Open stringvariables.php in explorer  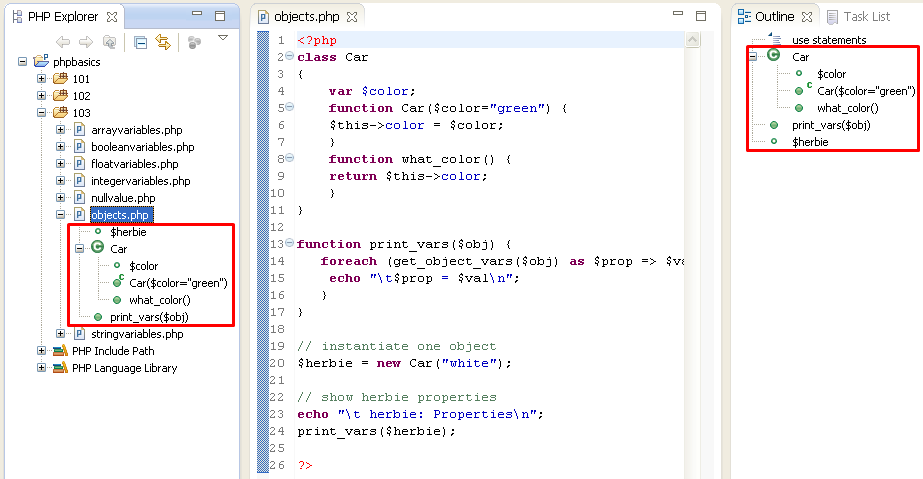(137, 334)
